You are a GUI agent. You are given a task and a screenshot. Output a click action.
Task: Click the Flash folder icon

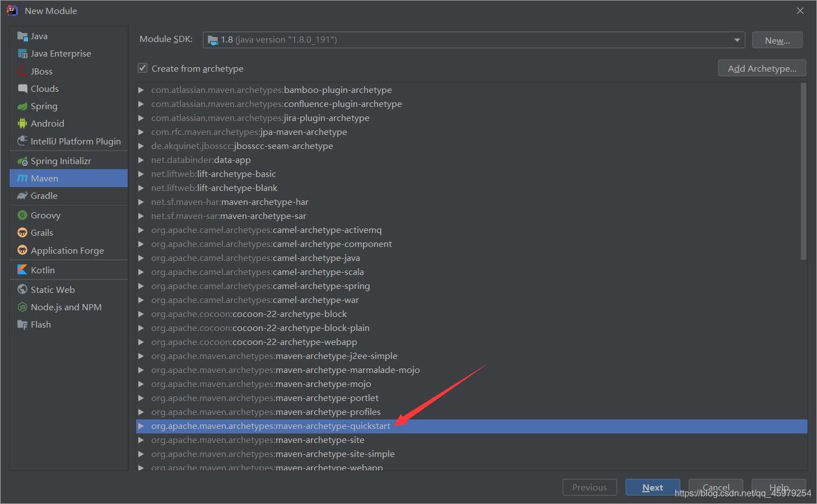point(22,324)
